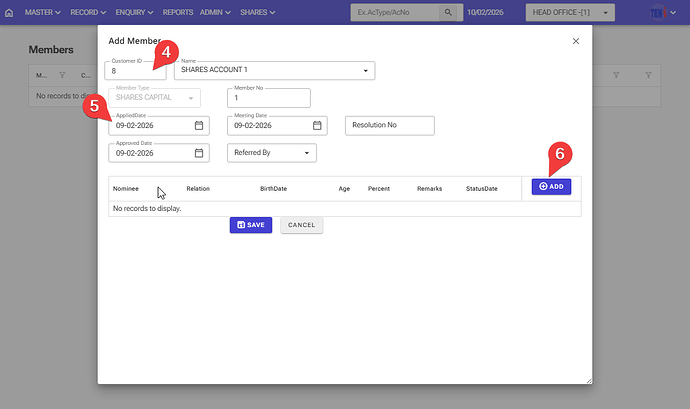Click the Meeting Date field

pos(277,125)
